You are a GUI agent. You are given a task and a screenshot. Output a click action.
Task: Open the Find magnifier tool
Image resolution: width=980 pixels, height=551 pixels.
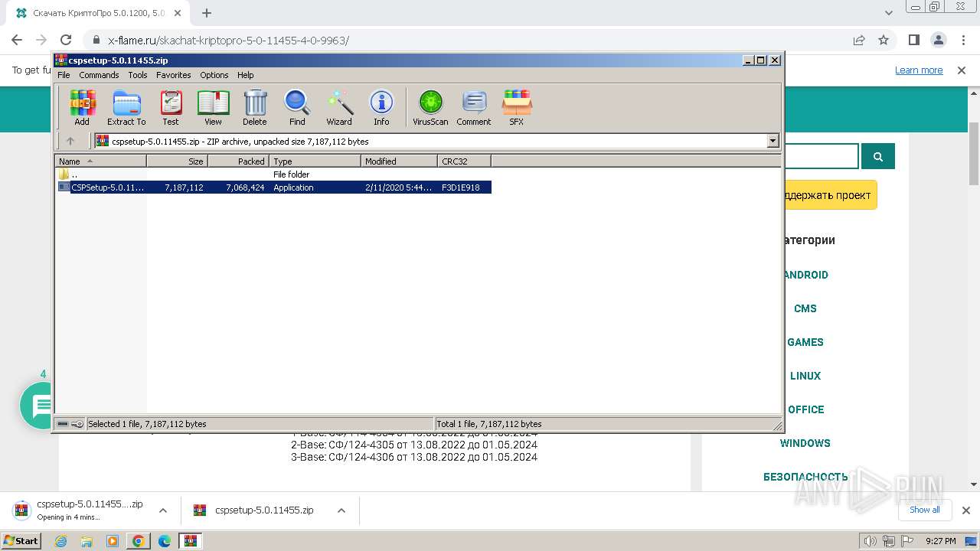point(297,108)
